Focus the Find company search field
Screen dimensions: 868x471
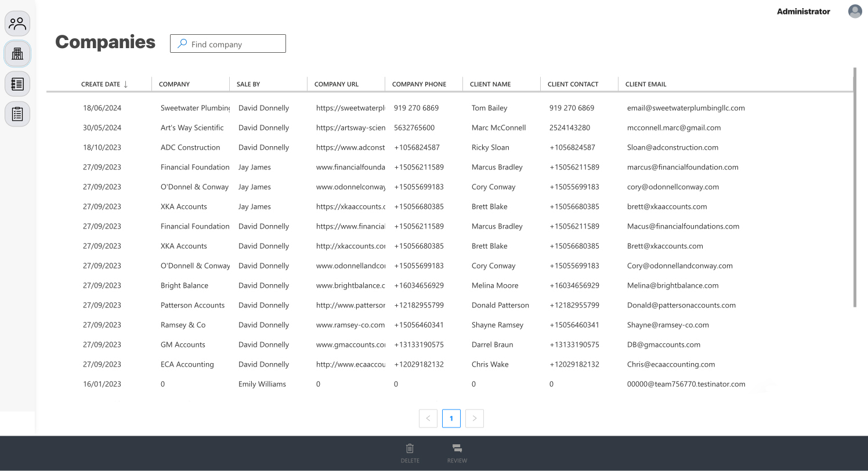coord(228,44)
